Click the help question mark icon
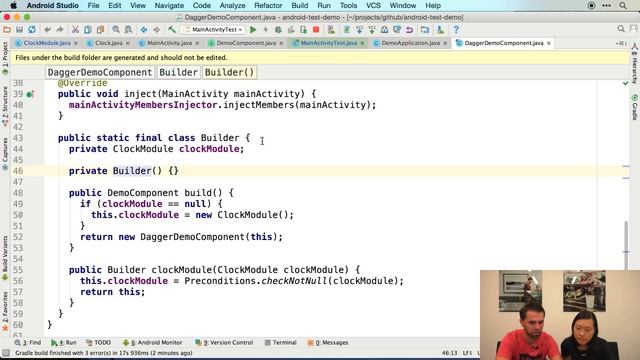Screen dimensions: 640x360 (x=456, y=29)
